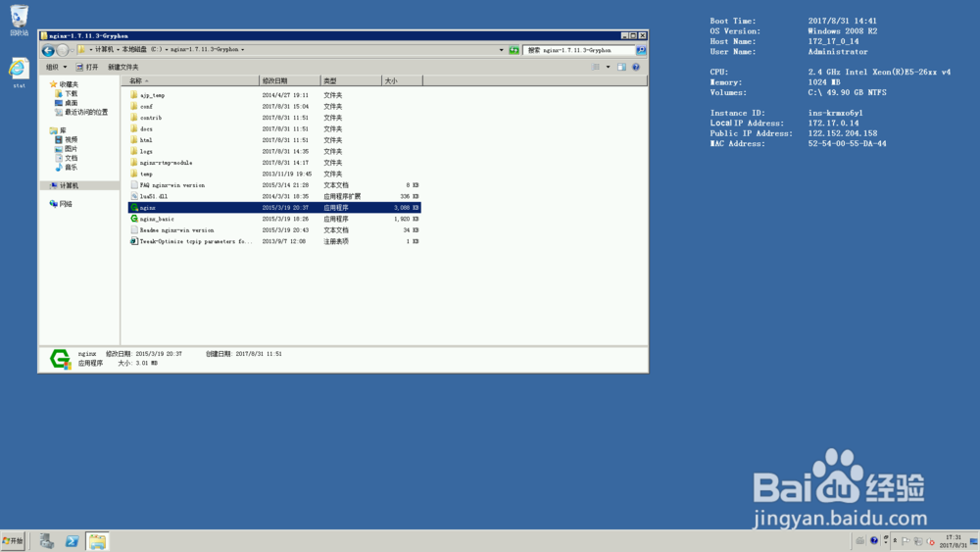Select the contrib folder icon

pyautogui.click(x=133, y=118)
